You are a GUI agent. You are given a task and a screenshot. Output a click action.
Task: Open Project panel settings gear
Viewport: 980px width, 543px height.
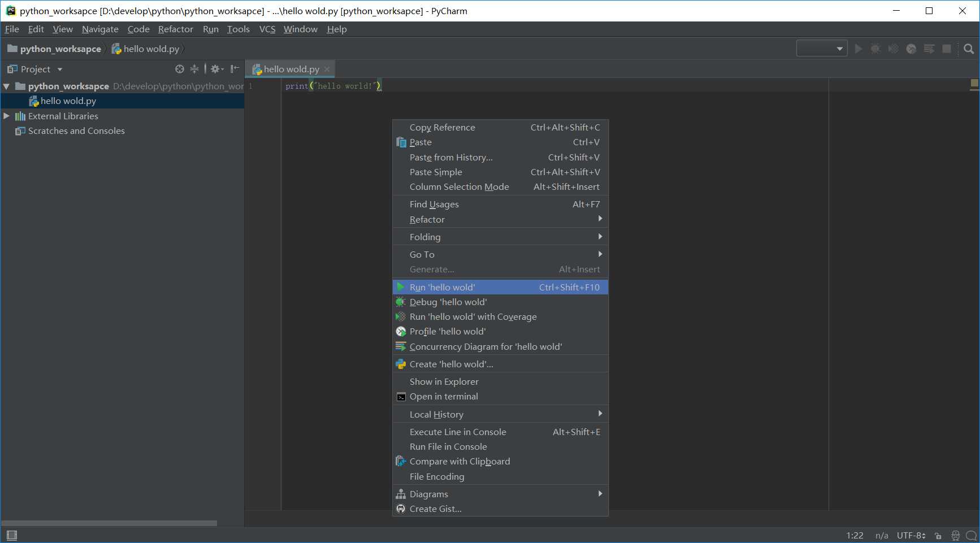point(217,69)
